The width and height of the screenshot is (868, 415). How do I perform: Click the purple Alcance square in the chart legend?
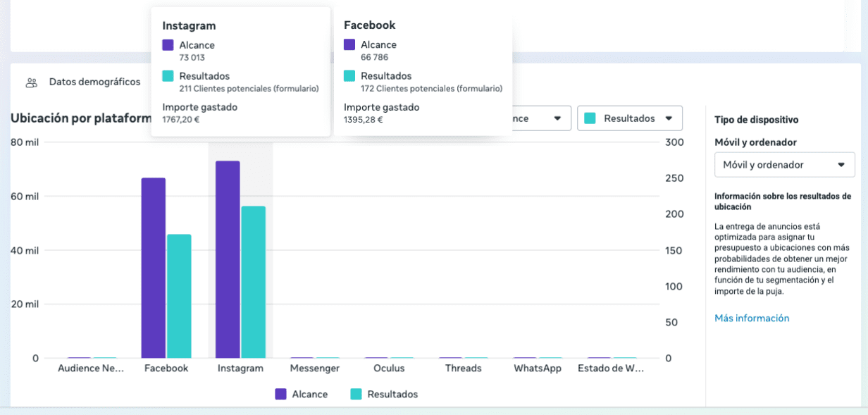(281, 395)
